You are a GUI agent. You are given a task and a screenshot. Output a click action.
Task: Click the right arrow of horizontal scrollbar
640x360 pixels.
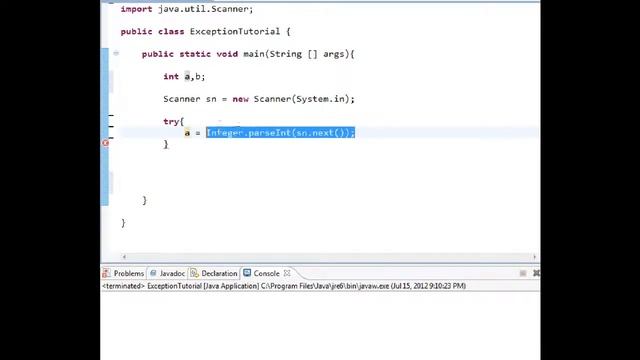coord(534,257)
